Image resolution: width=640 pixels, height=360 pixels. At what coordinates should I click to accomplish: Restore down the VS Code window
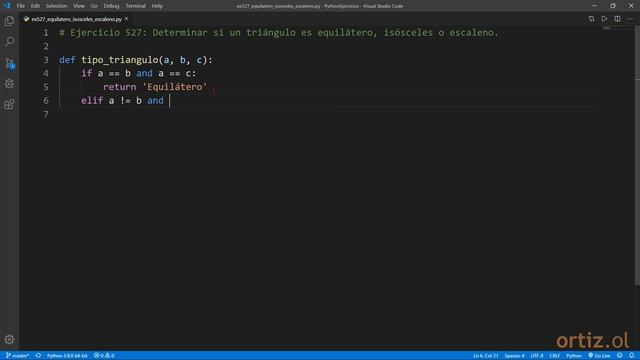[x=613, y=6]
